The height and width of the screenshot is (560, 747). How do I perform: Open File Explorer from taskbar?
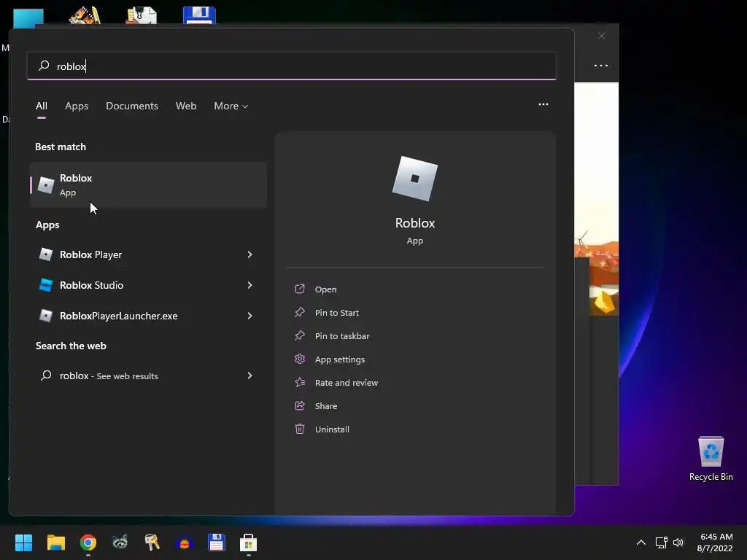(x=55, y=542)
